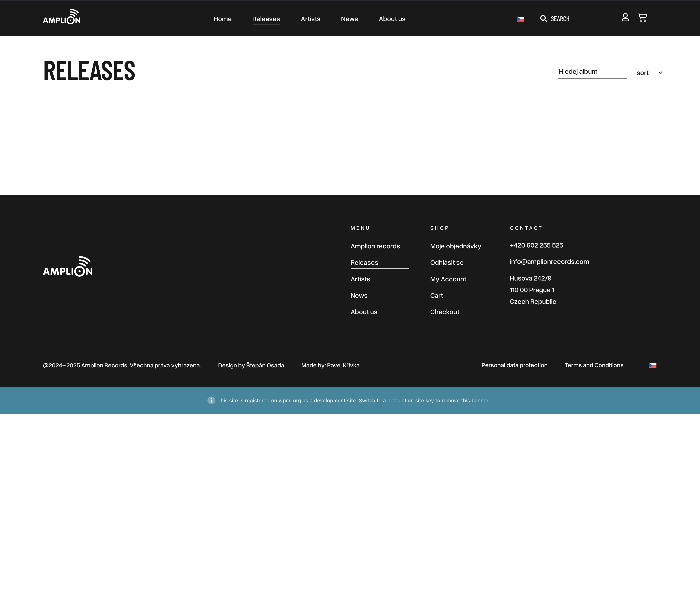Click info@amplionrecords.com email link
This screenshot has width=700, height=605.
(549, 262)
